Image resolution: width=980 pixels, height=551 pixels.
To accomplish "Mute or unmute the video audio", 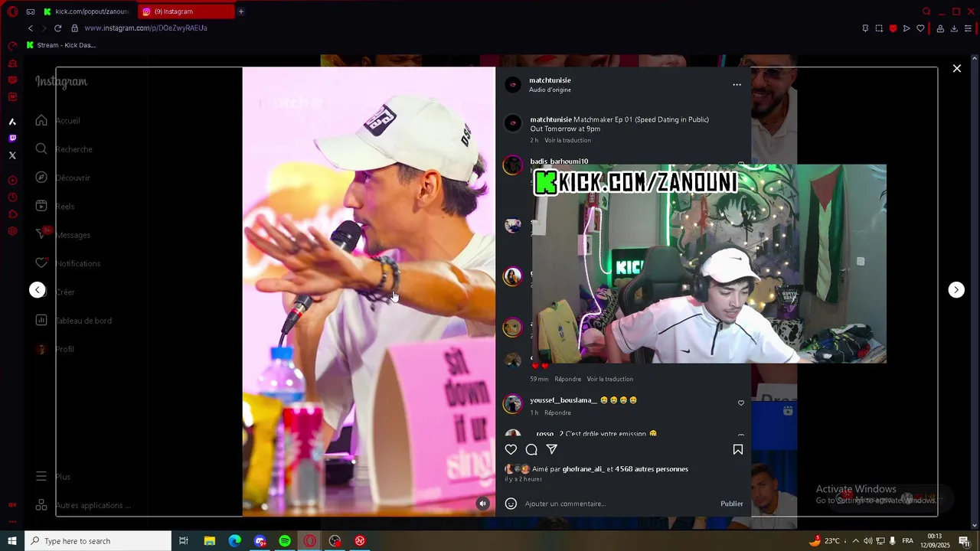I will tap(482, 504).
